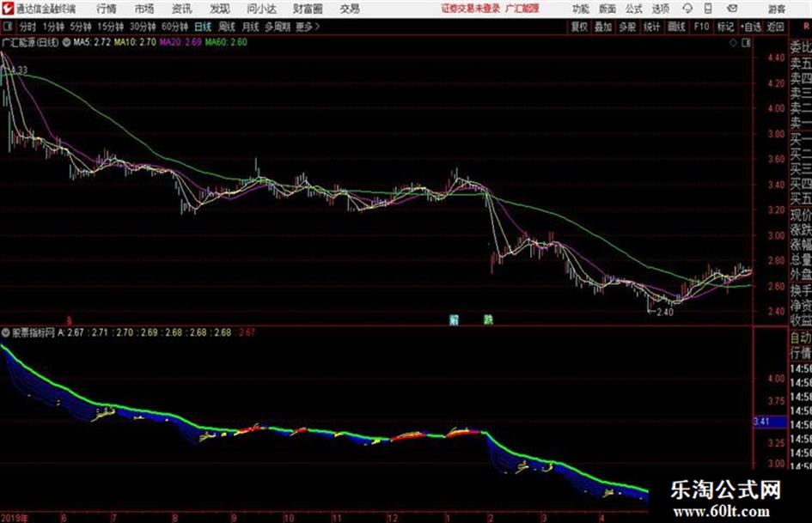Open the headset customer service icon

(687, 9)
